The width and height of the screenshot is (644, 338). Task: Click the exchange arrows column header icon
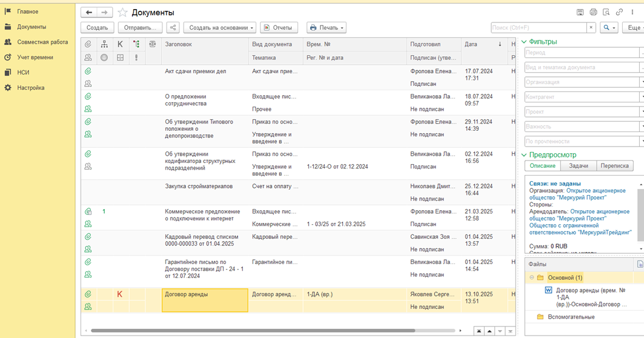[x=153, y=44]
